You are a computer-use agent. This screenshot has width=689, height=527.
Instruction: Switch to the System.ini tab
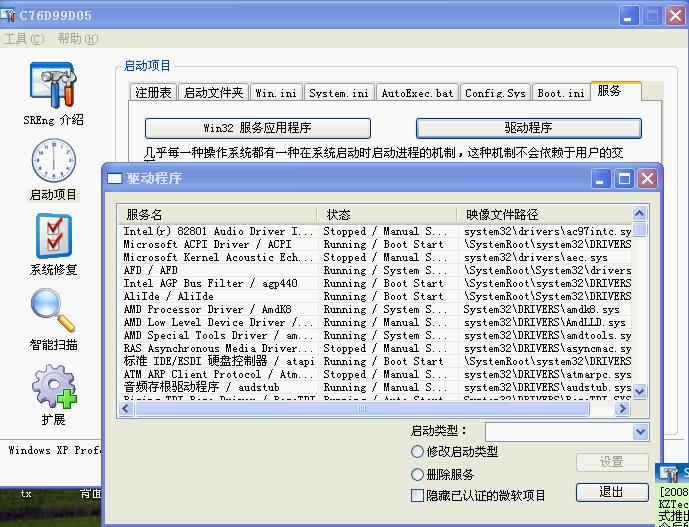[x=339, y=93]
